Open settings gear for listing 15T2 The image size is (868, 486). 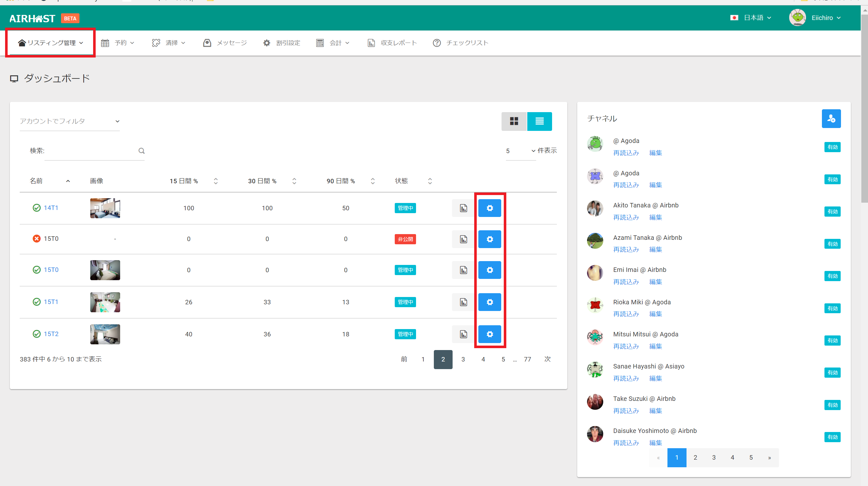point(489,334)
